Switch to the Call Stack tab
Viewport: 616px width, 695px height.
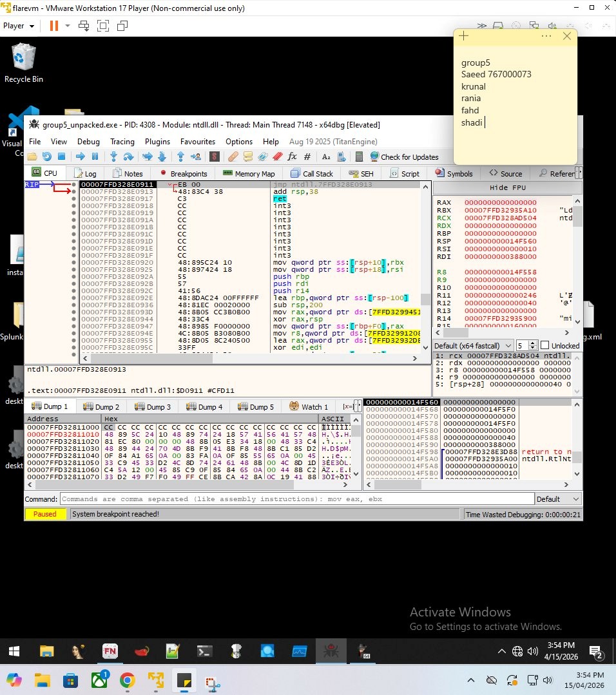(x=313, y=173)
